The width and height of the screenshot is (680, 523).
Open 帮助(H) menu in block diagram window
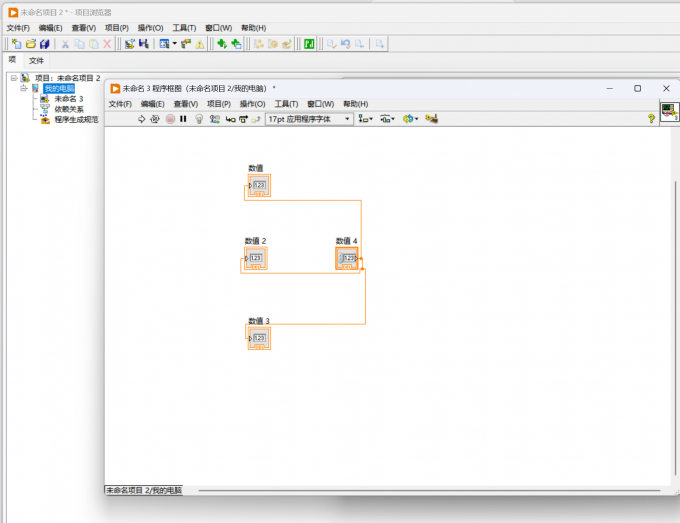pyautogui.click(x=356, y=104)
